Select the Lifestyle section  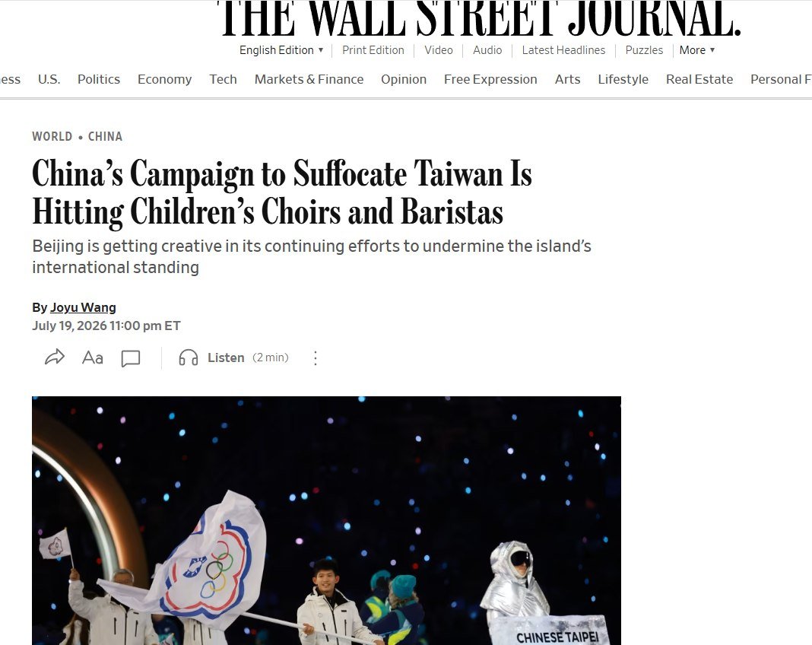pyautogui.click(x=623, y=79)
